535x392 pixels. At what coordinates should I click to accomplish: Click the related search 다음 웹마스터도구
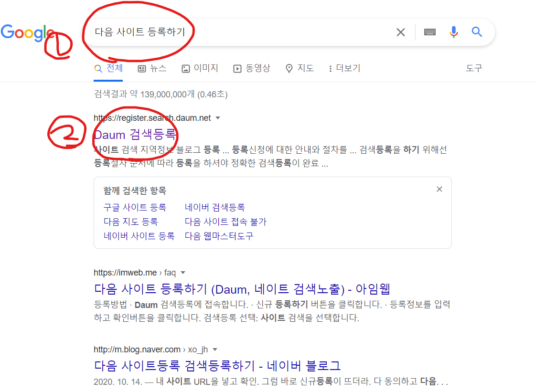[219, 236]
